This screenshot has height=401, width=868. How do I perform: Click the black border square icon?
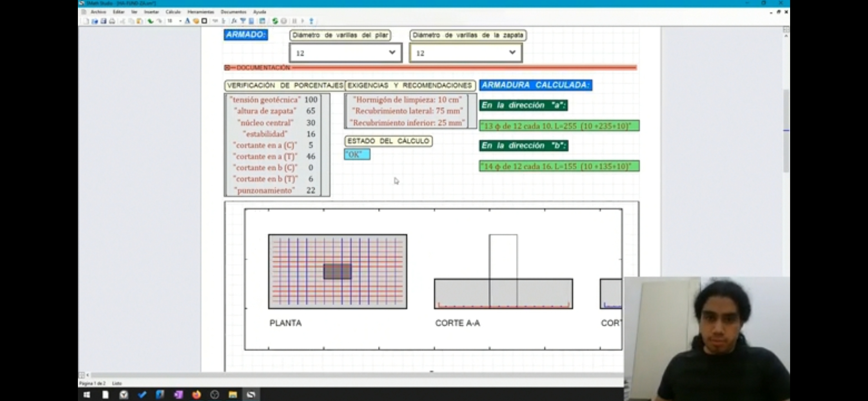[x=204, y=21]
